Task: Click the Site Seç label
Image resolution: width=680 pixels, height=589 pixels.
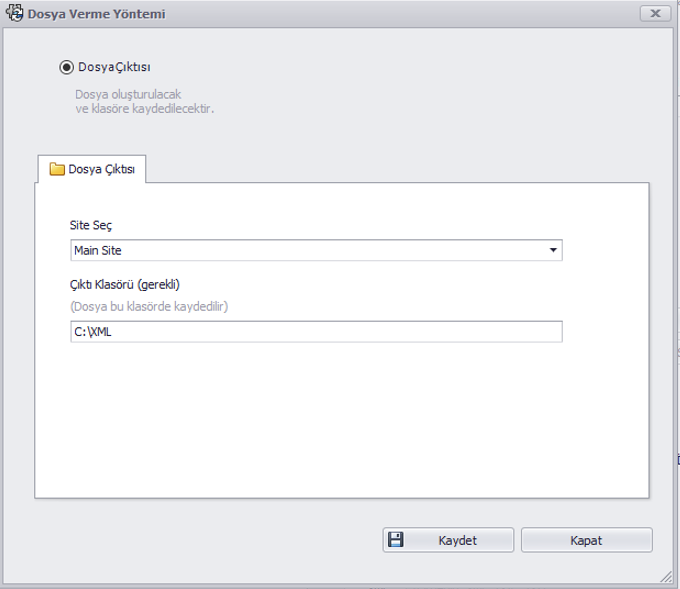Action: tap(91, 225)
